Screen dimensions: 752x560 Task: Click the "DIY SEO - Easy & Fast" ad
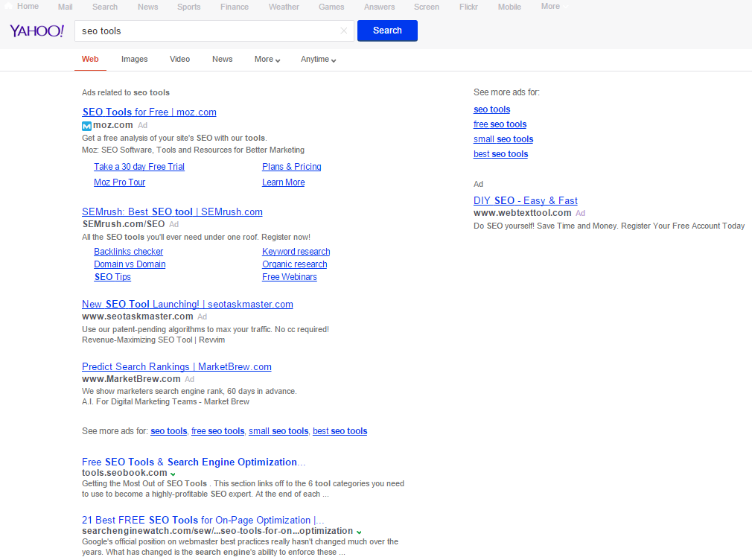[x=525, y=201]
